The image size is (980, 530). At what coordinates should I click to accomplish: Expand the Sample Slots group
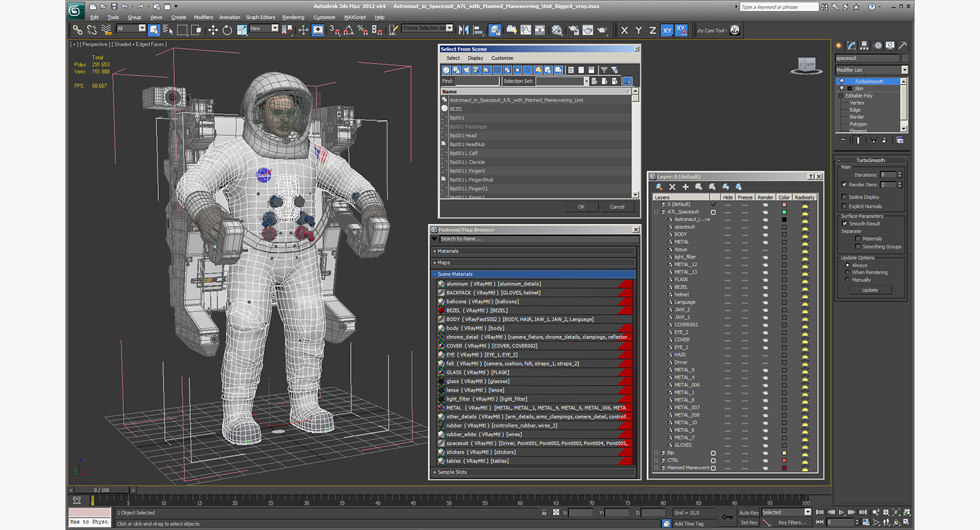(x=534, y=472)
